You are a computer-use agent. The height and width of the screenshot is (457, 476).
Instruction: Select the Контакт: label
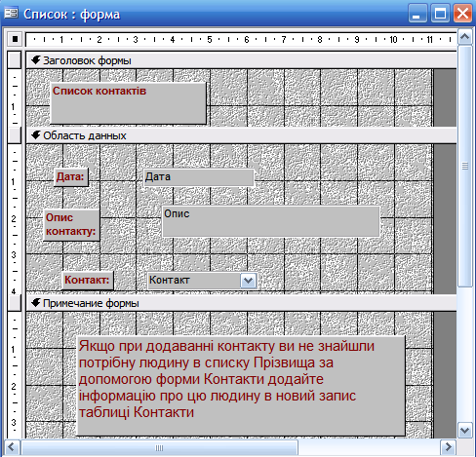pos(88,281)
